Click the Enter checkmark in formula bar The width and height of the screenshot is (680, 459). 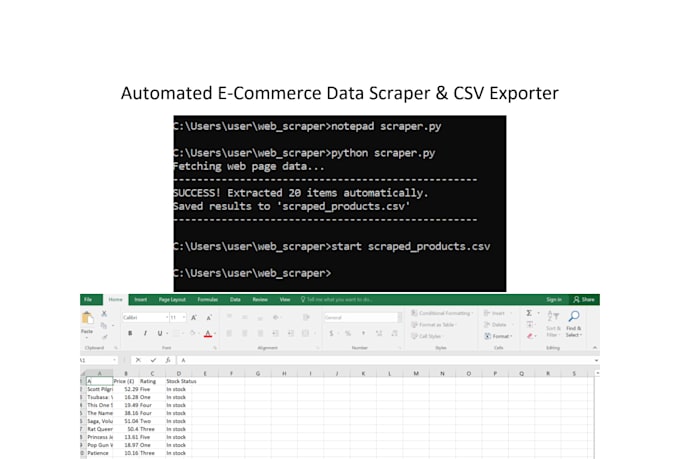pyautogui.click(x=153, y=361)
